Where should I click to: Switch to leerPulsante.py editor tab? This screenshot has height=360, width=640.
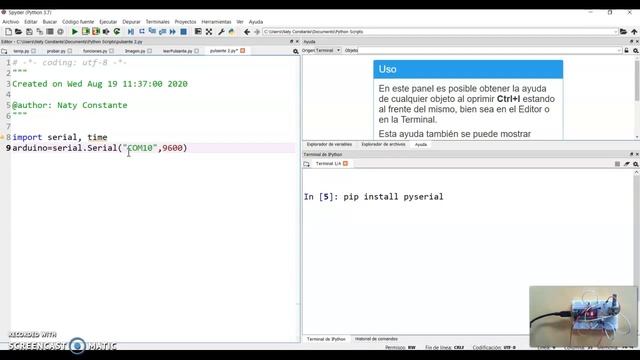178,51
